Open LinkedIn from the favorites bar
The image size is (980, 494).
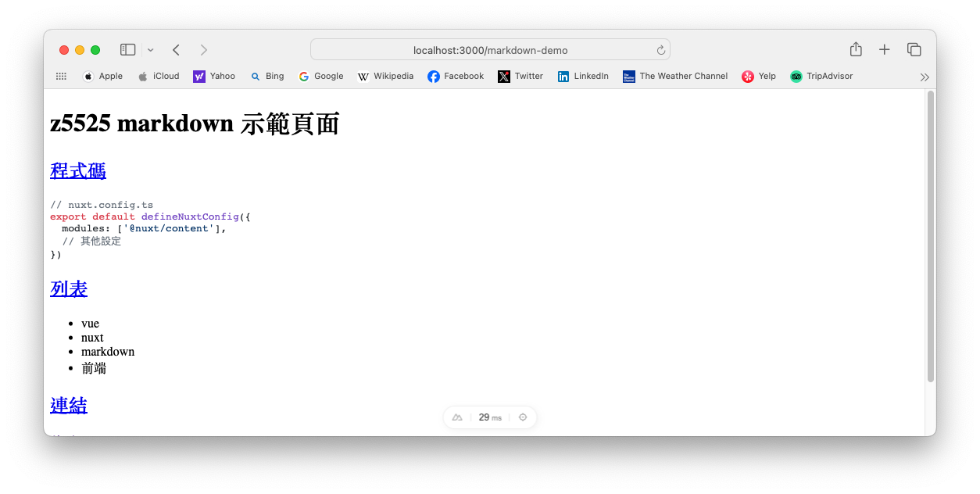[582, 76]
